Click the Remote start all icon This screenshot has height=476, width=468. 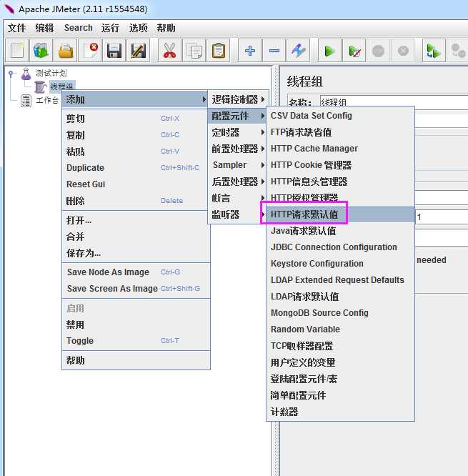pyautogui.click(x=434, y=51)
